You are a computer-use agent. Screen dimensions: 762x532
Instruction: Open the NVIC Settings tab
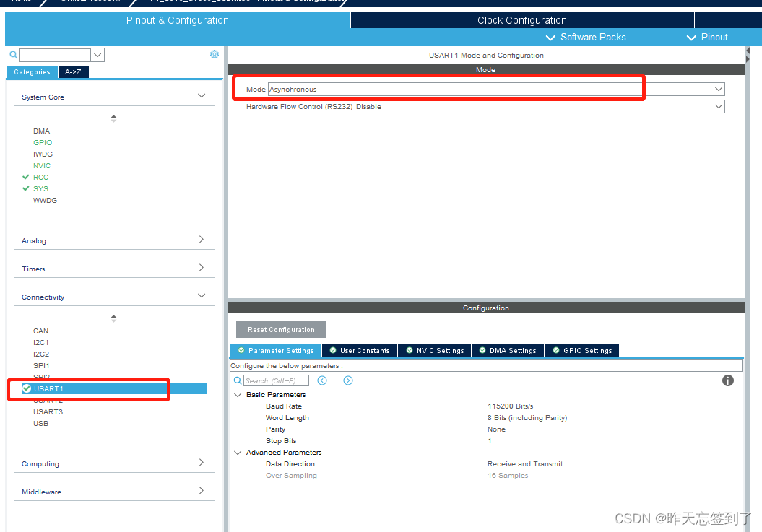(x=435, y=350)
